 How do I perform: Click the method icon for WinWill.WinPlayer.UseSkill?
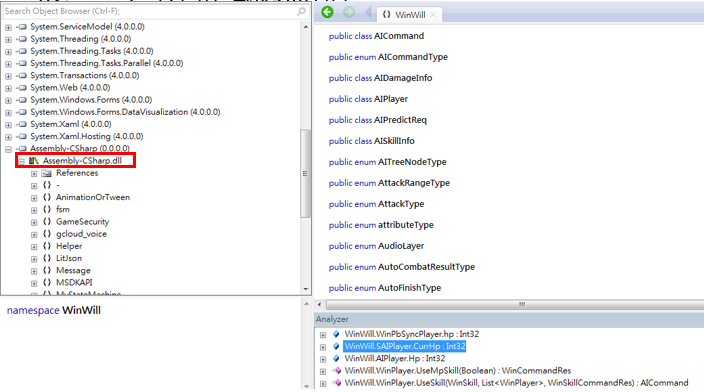(x=336, y=383)
